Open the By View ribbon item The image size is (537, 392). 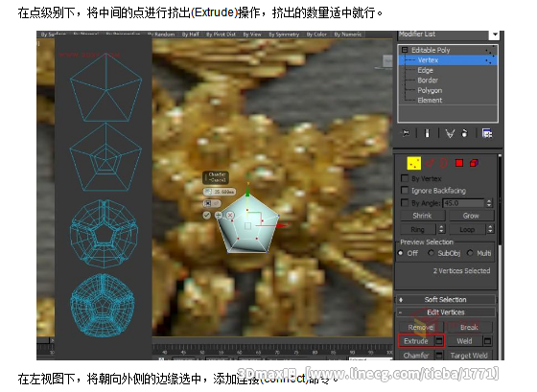tap(252, 35)
